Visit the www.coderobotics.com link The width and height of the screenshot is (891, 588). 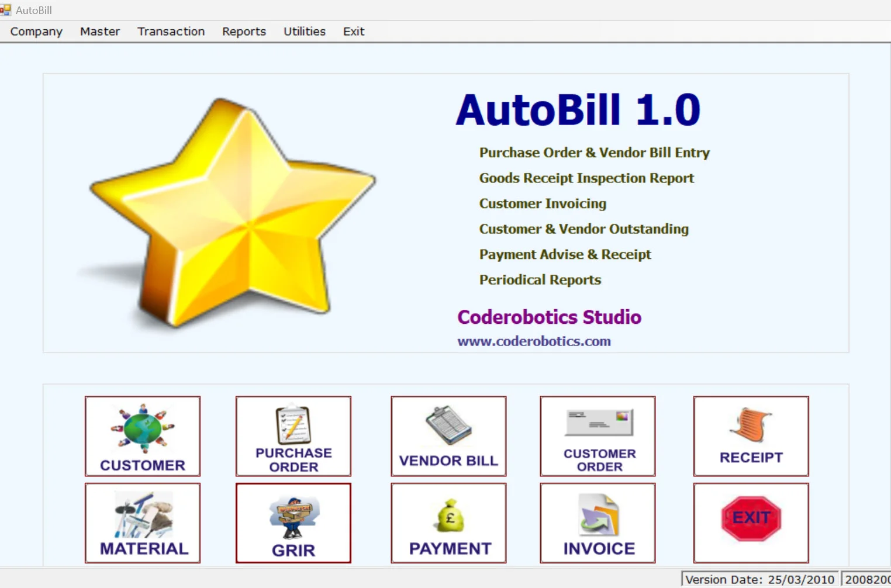tap(534, 341)
